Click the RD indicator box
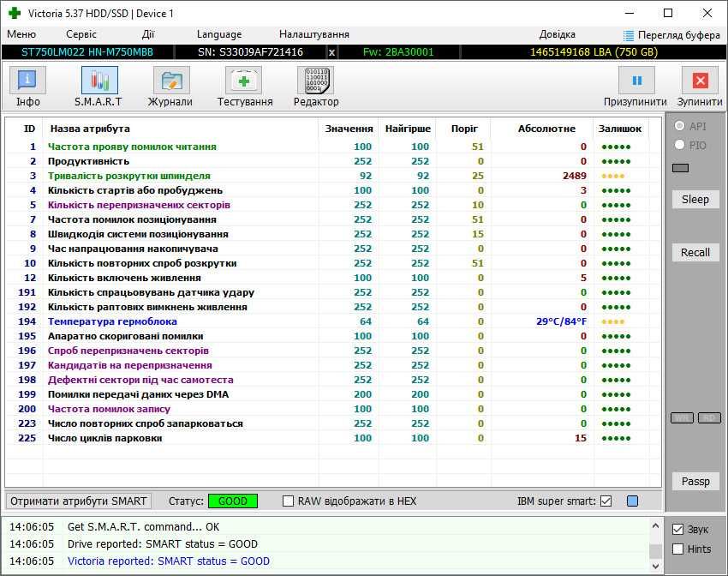Screen dimensions: 728x576 [x=709, y=418]
